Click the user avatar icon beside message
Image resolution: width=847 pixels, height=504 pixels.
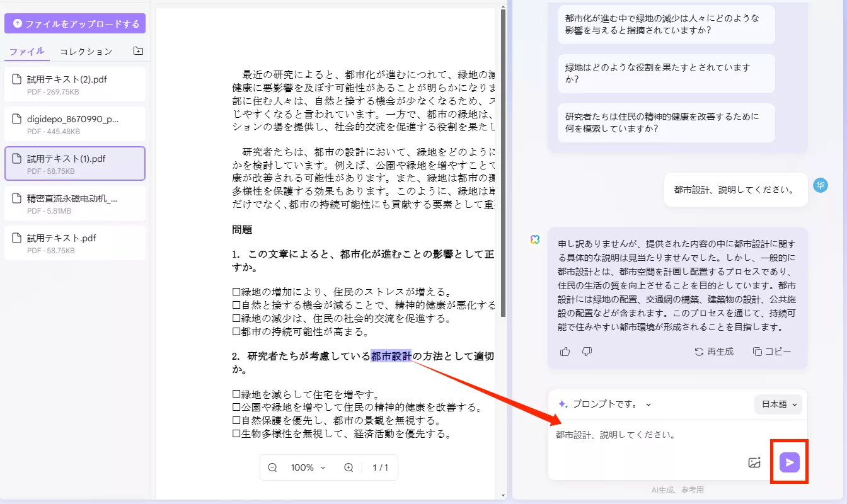pos(820,185)
